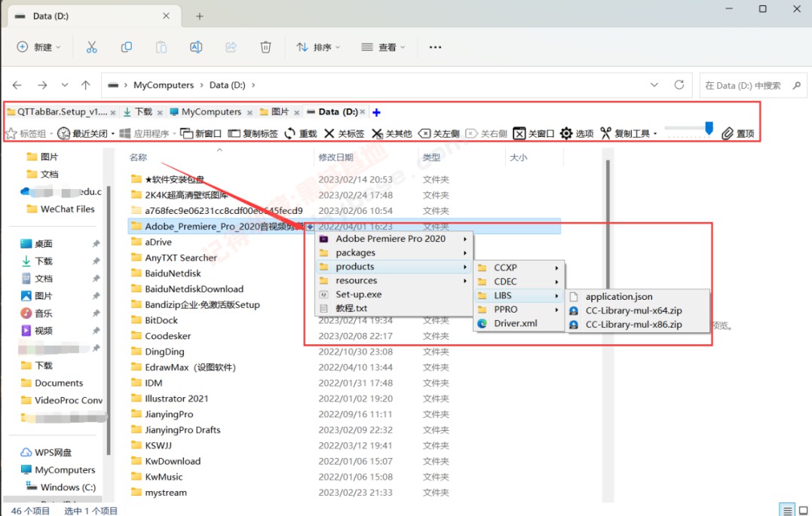Sort by 修改日期 column header
This screenshot has width=812, height=516.
pos(336,157)
